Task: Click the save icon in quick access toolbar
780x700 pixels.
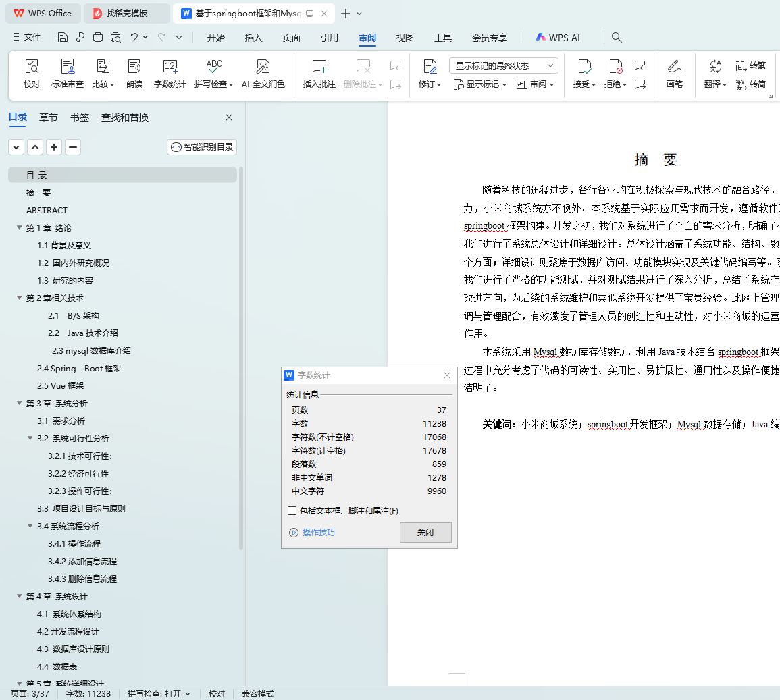Action: [x=63, y=37]
